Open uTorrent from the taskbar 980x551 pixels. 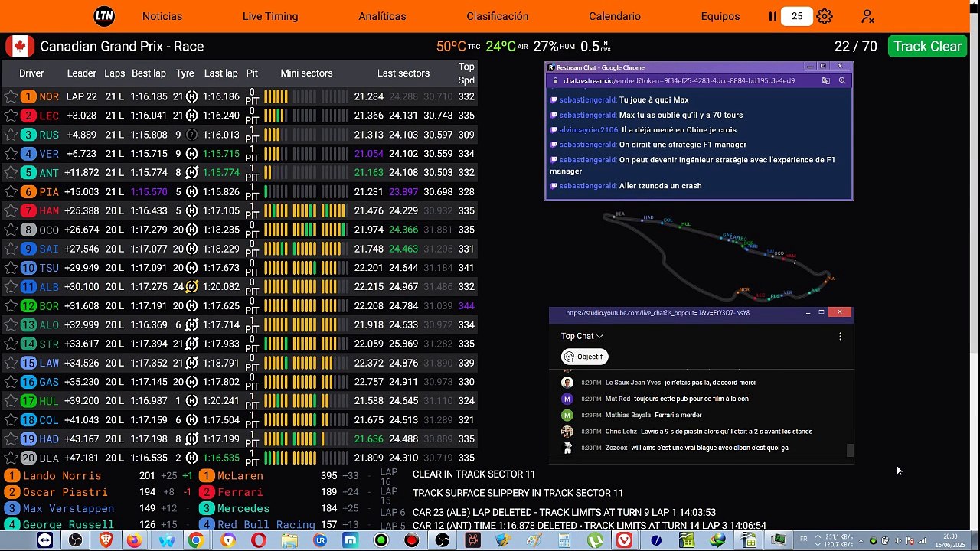[x=595, y=540]
